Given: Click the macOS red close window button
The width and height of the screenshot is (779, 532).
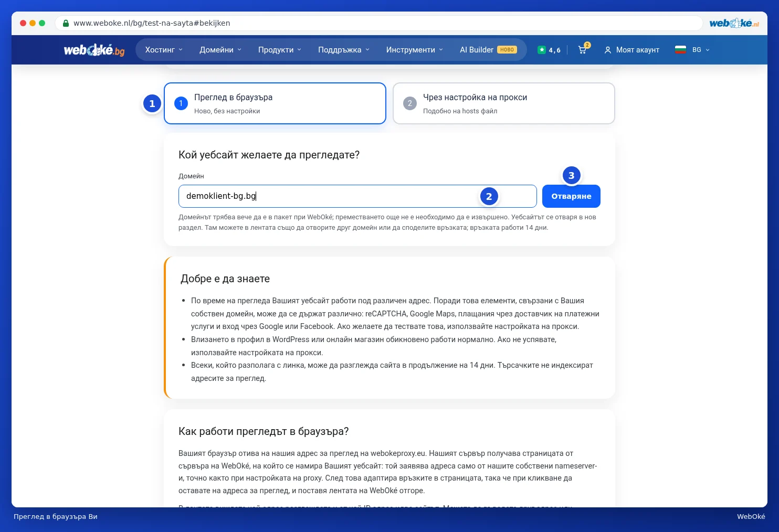Looking at the screenshot, I should coord(23,23).
